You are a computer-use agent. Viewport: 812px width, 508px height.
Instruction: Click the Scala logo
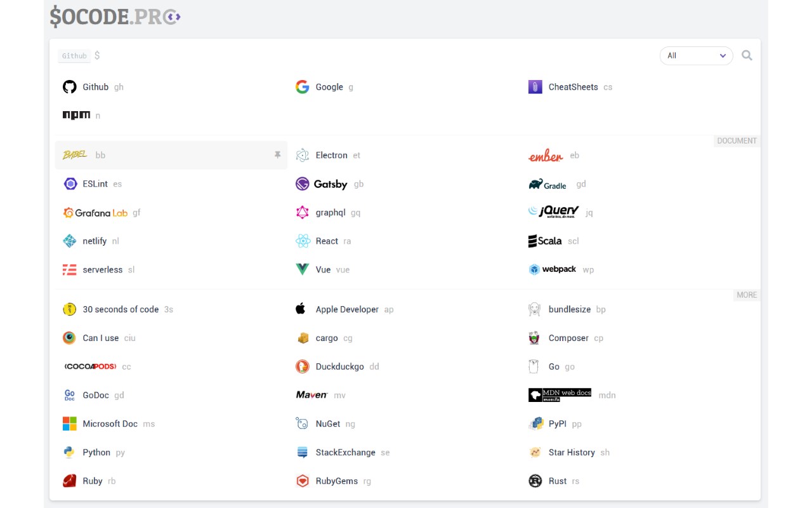[x=545, y=241]
